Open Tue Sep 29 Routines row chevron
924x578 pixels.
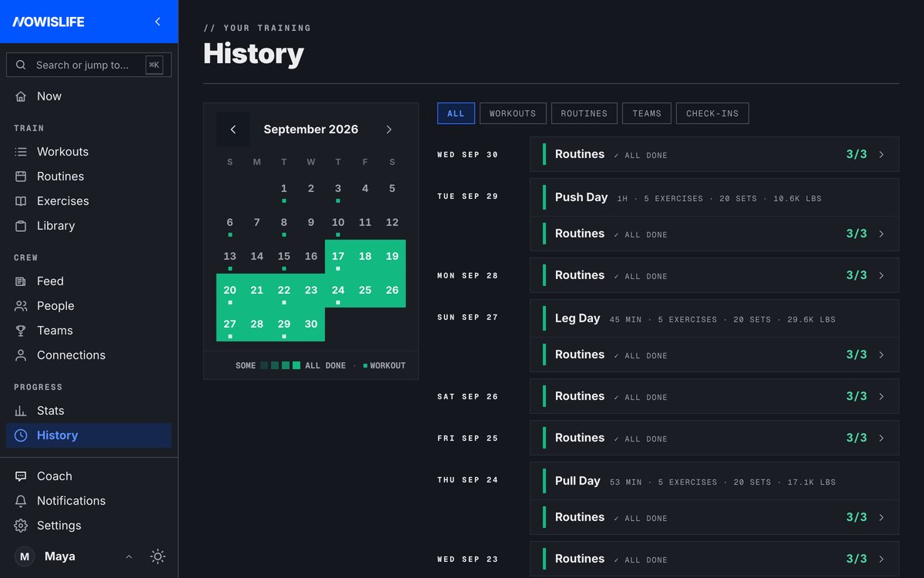pos(882,234)
